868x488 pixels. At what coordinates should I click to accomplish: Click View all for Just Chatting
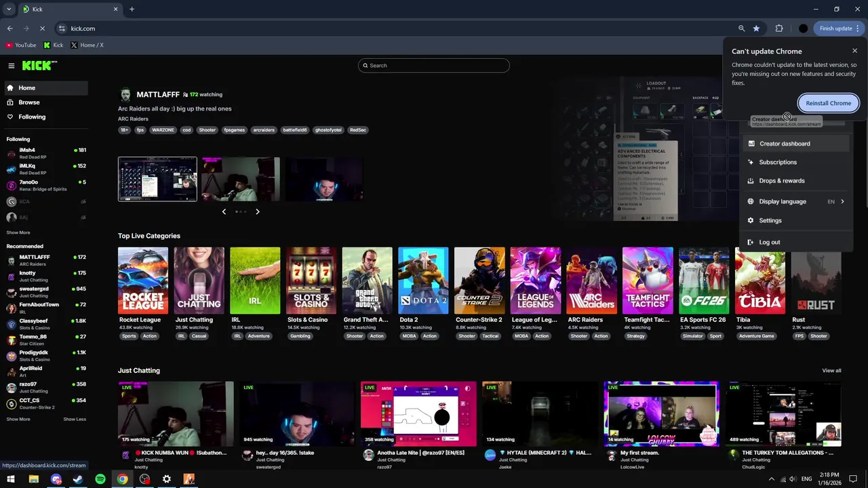pos(831,371)
